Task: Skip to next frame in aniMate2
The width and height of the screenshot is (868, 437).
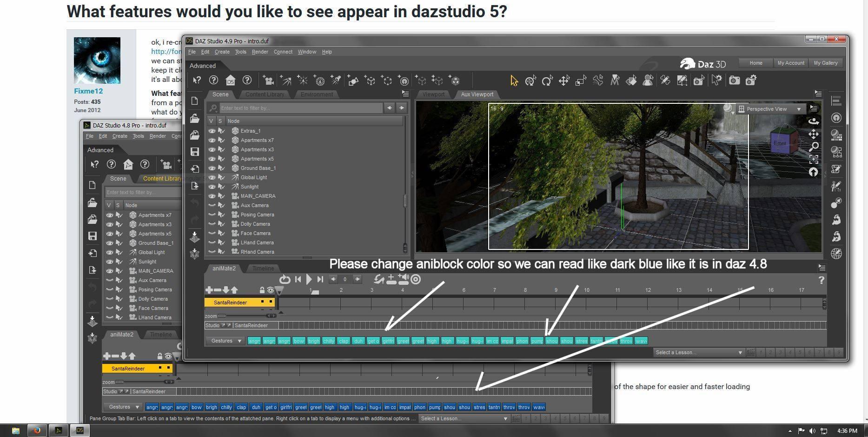Action: coord(320,279)
